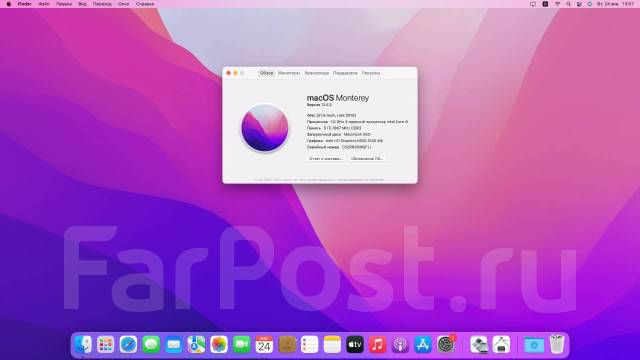This screenshot has height=360, width=640.
Task: Open the Photos app in dock
Action: 219,344
